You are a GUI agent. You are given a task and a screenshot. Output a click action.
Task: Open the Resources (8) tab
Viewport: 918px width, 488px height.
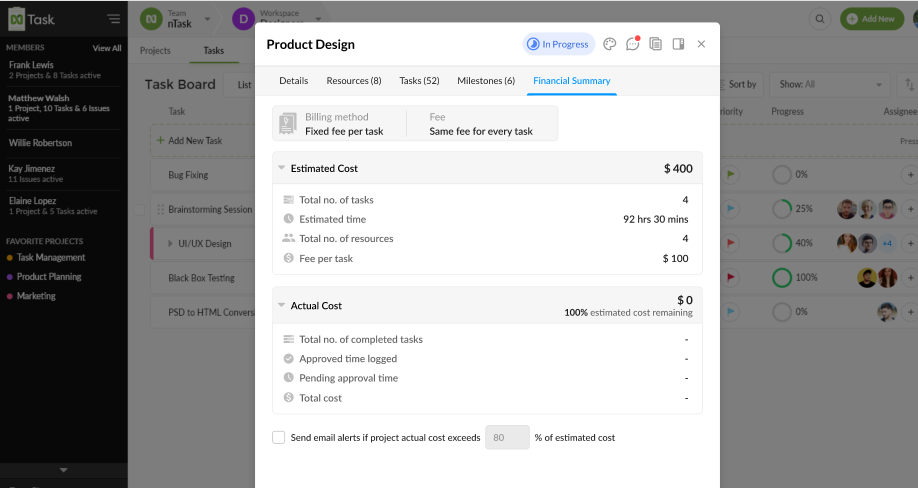tap(354, 81)
